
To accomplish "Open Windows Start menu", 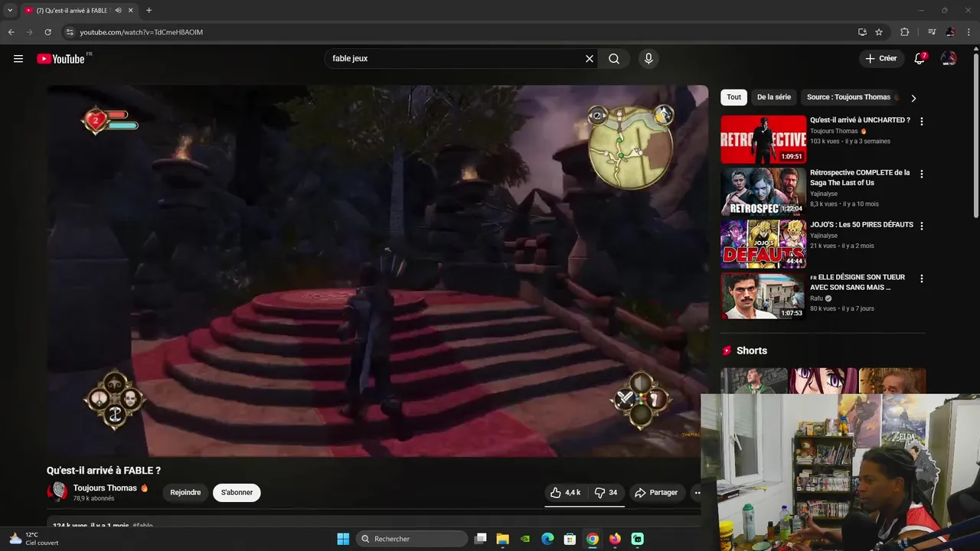I will [343, 539].
